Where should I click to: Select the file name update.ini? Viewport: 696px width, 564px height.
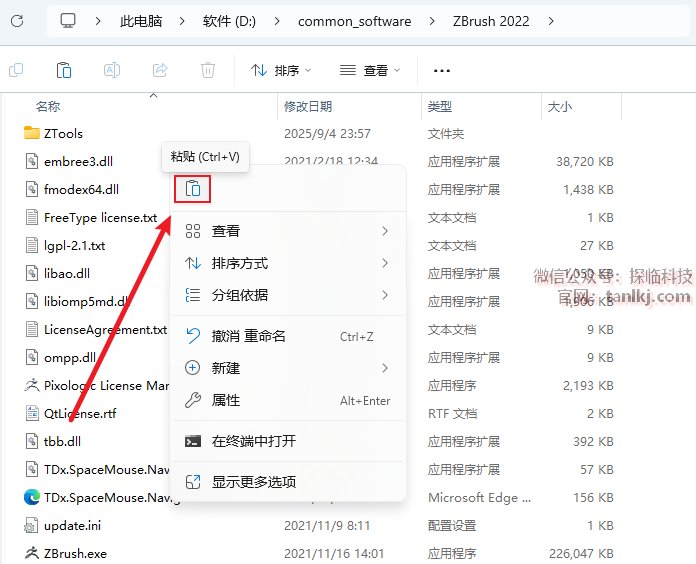click(72, 525)
